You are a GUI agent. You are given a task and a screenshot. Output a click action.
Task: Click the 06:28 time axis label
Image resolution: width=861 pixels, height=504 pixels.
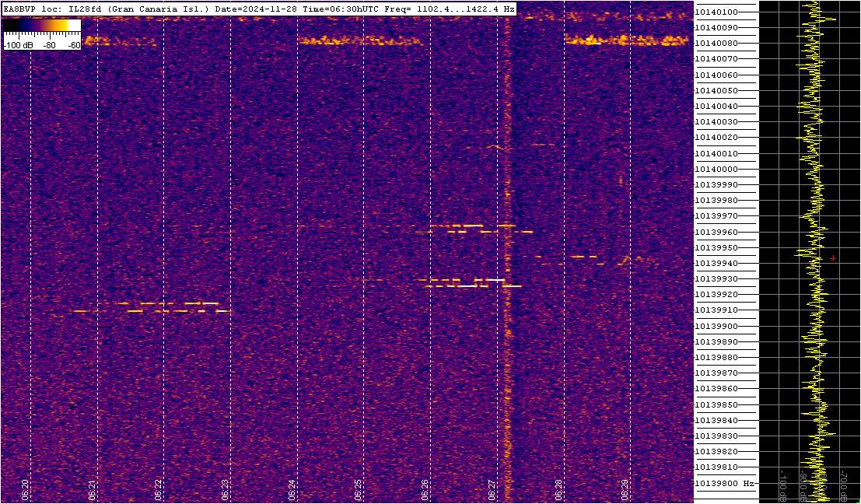click(558, 490)
